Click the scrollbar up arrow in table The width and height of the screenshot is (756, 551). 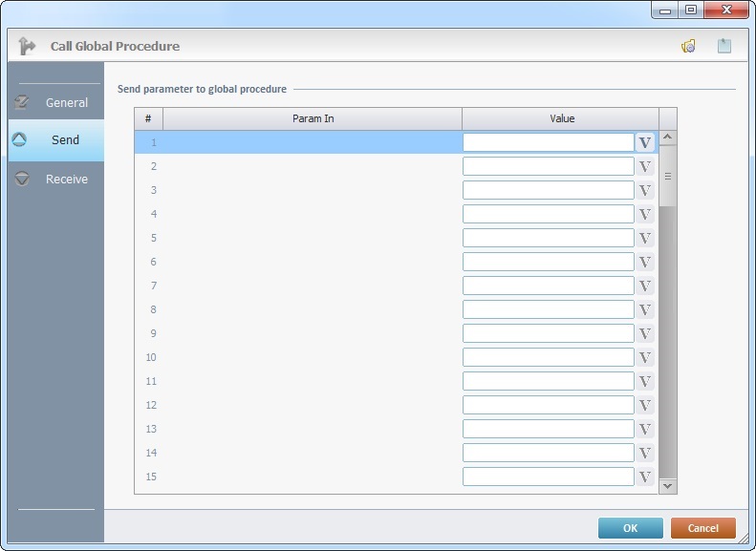668,138
